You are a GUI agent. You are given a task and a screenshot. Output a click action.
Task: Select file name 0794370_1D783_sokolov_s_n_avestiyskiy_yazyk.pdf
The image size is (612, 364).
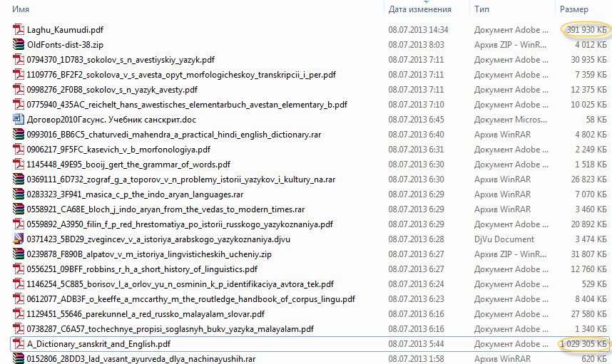pos(121,60)
